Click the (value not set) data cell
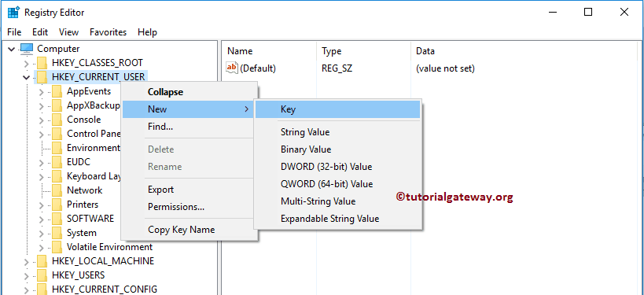 (x=445, y=68)
